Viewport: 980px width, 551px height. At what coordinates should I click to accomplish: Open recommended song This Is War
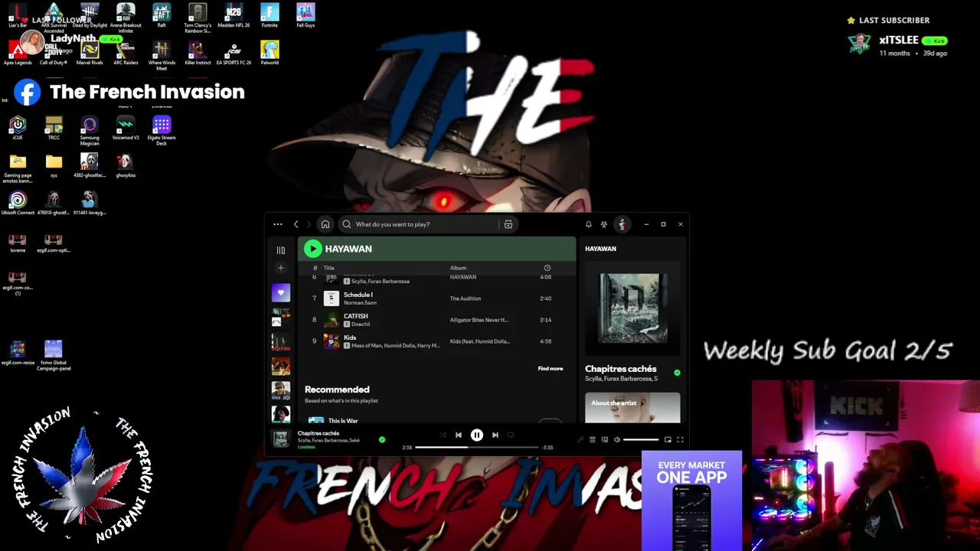(x=343, y=421)
